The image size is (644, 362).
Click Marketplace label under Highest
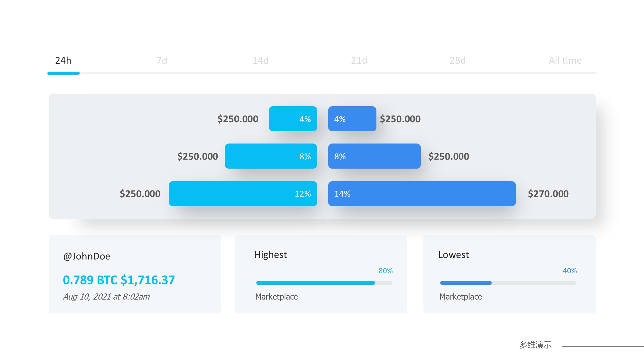click(x=276, y=297)
